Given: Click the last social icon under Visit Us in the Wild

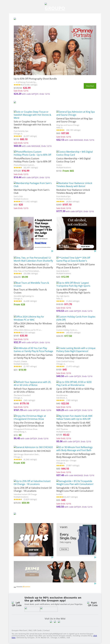Looking at the screenshot, I should pos(59,622).
